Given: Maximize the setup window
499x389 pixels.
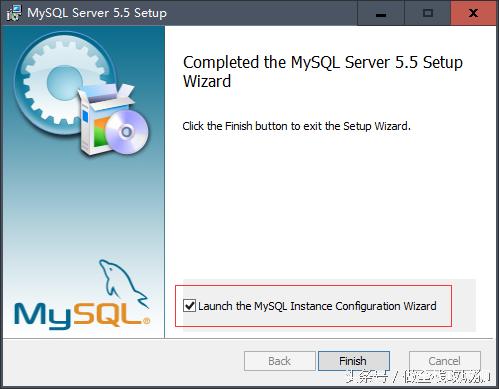Looking at the screenshot, I should (428, 13).
